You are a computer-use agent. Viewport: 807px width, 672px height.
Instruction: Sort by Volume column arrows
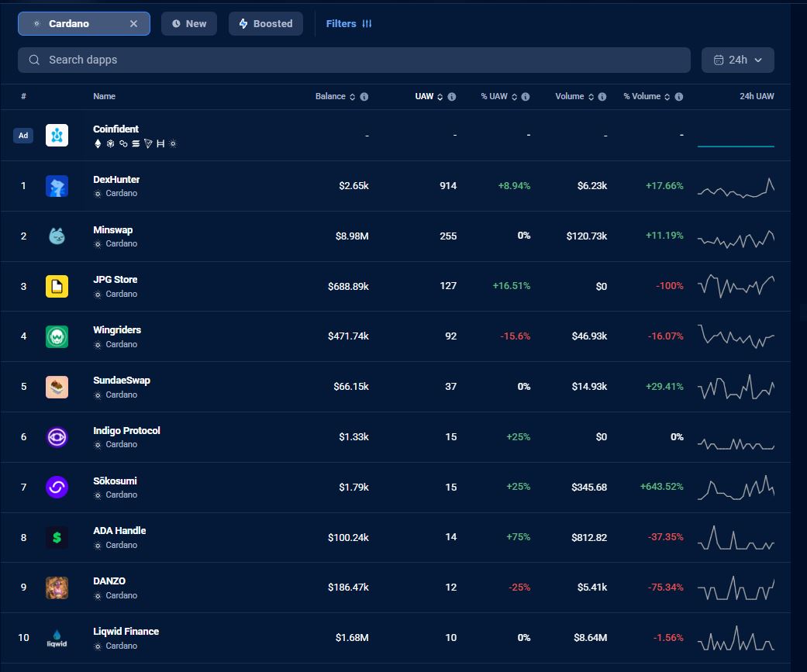click(591, 97)
